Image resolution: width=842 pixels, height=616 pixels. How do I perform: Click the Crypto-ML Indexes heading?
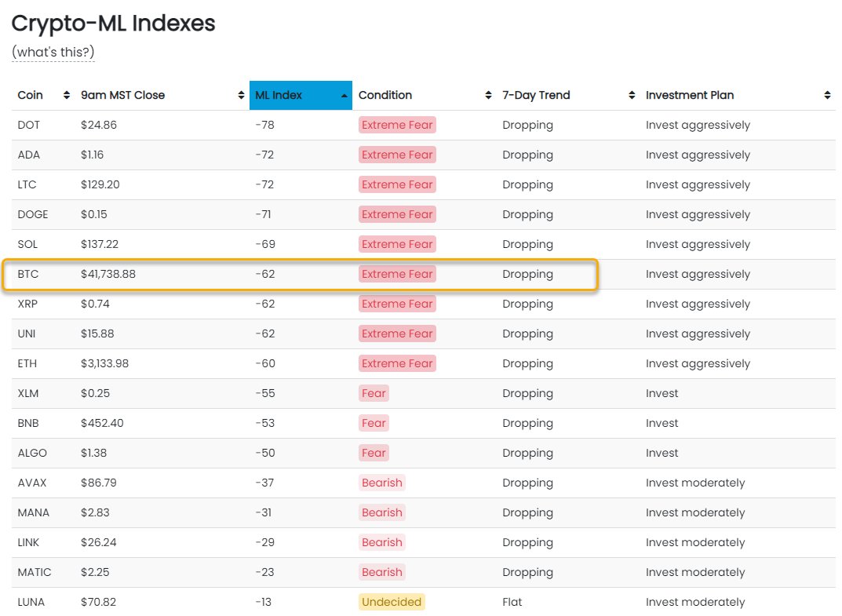(x=113, y=24)
